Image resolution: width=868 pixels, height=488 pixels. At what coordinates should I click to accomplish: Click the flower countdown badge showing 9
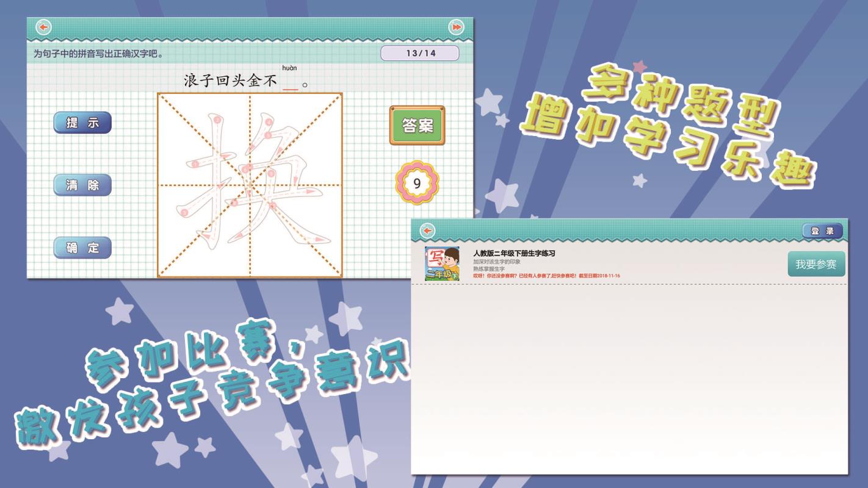[x=417, y=183]
